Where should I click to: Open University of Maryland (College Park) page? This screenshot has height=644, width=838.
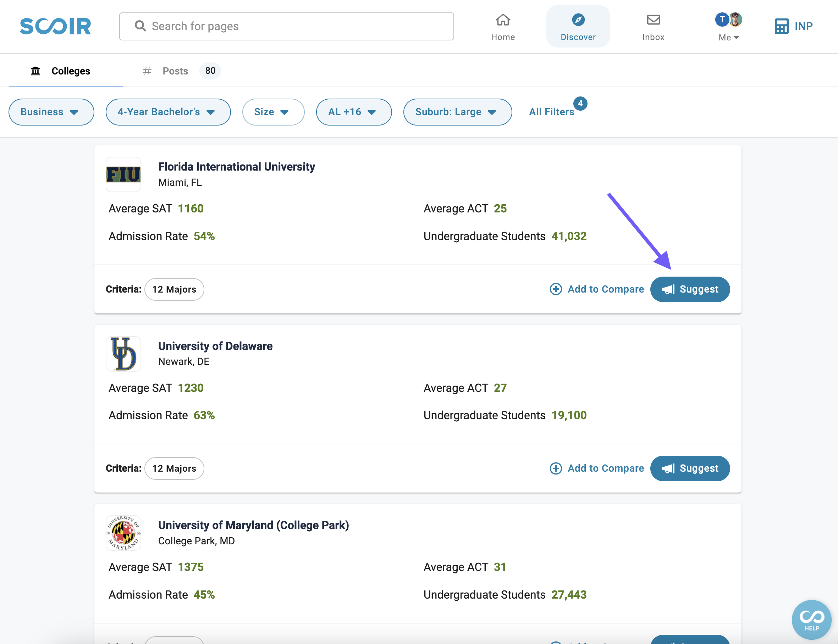pos(254,525)
